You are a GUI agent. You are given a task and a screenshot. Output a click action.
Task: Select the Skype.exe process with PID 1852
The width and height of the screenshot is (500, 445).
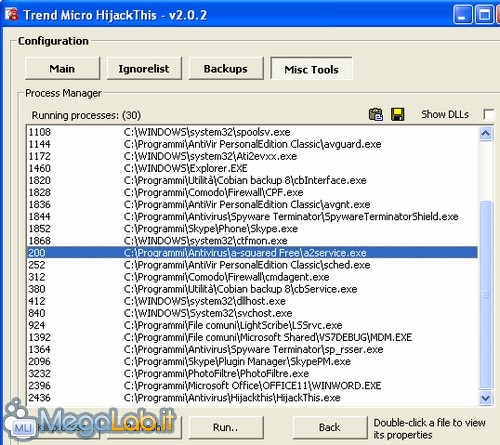252,229
